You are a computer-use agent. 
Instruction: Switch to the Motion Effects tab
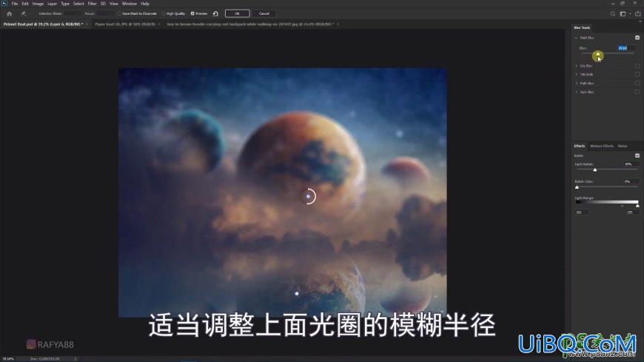tap(602, 146)
